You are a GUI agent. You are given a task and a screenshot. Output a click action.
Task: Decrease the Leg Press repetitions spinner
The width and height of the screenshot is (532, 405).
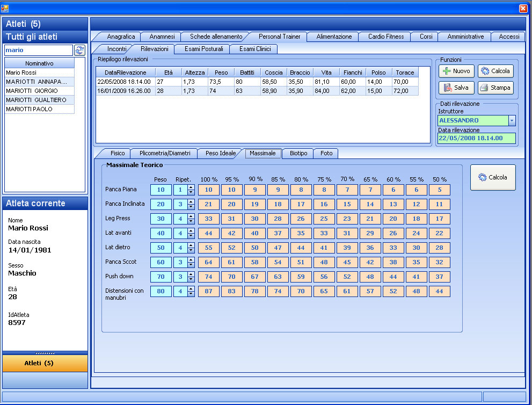pyautogui.click(x=191, y=221)
